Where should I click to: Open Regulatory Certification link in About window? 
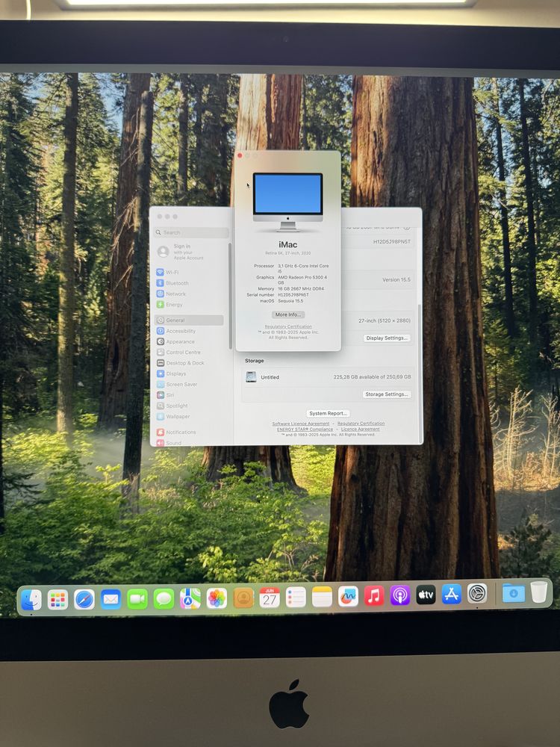288,327
